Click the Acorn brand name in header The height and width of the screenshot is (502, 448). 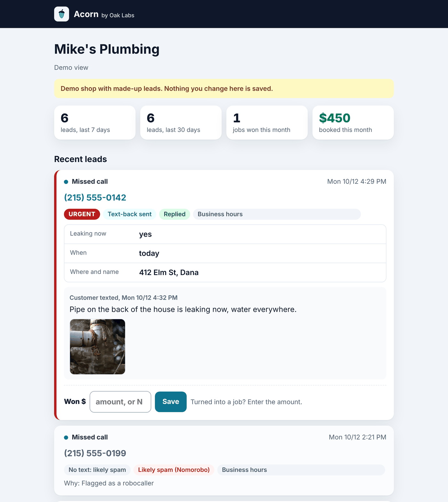[x=86, y=14]
